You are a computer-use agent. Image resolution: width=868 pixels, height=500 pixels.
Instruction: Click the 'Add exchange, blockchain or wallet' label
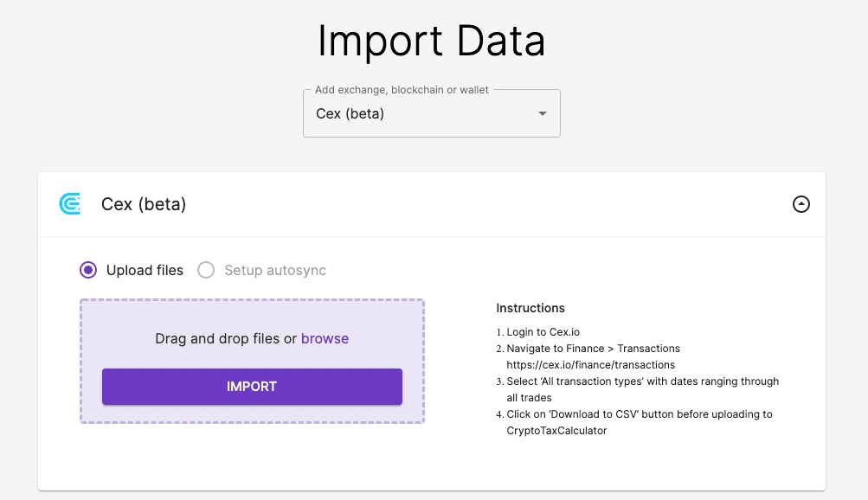click(402, 90)
